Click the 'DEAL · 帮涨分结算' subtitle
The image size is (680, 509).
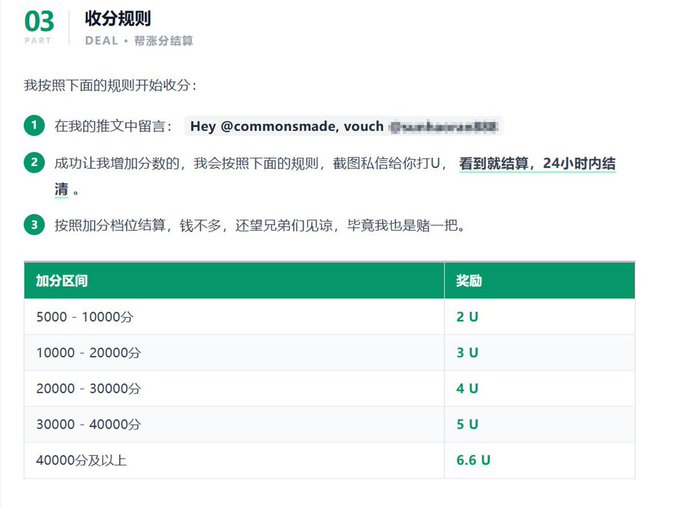(139, 41)
